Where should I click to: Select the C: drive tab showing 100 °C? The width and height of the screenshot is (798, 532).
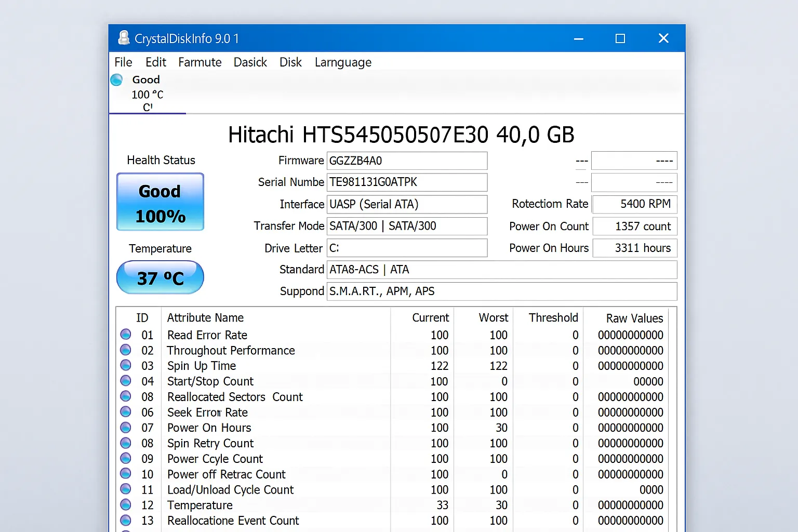pyautogui.click(x=148, y=94)
